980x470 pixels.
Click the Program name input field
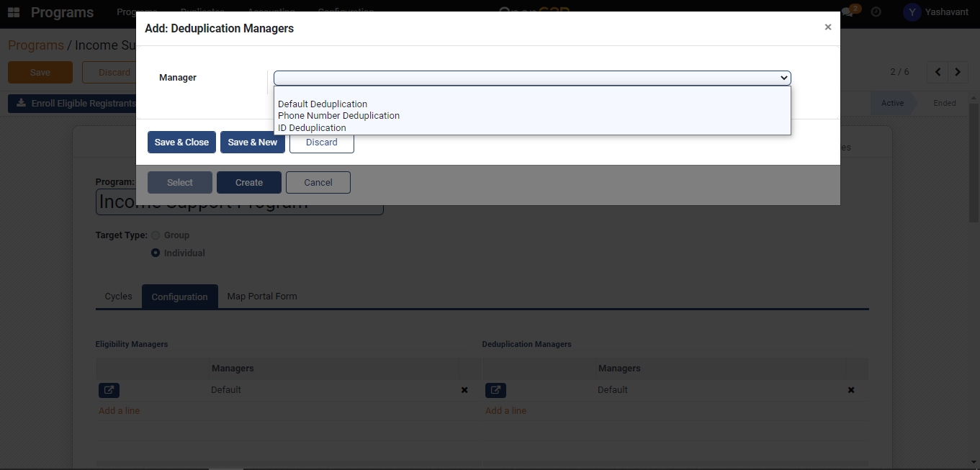pyautogui.click(x=239, y=203)
